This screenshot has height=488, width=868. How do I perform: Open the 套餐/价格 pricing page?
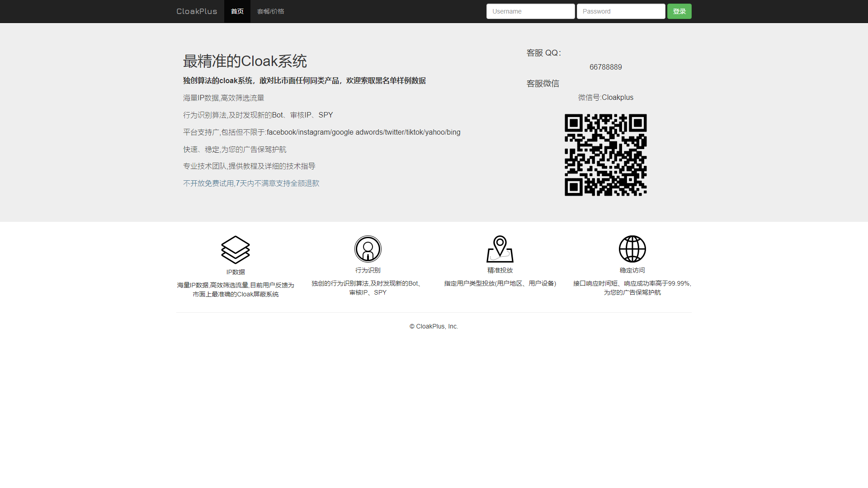(270, 11)
